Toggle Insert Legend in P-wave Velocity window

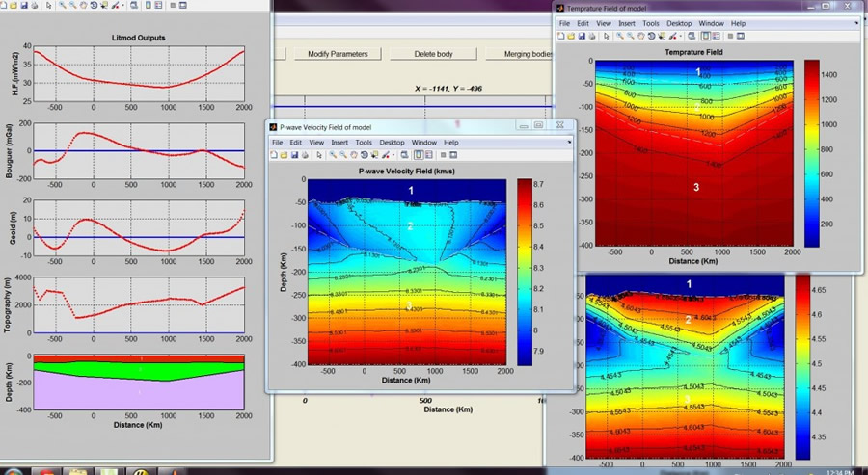tap(428, 155)
